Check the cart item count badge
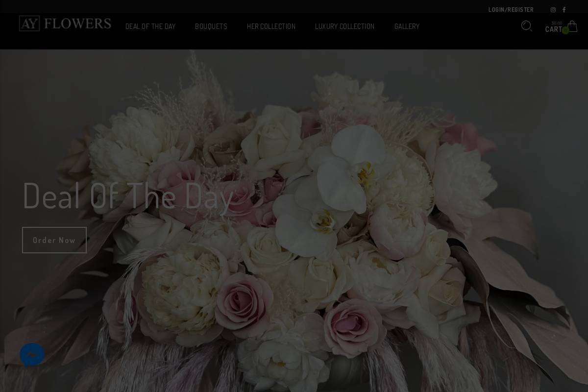 coord(565,30)
